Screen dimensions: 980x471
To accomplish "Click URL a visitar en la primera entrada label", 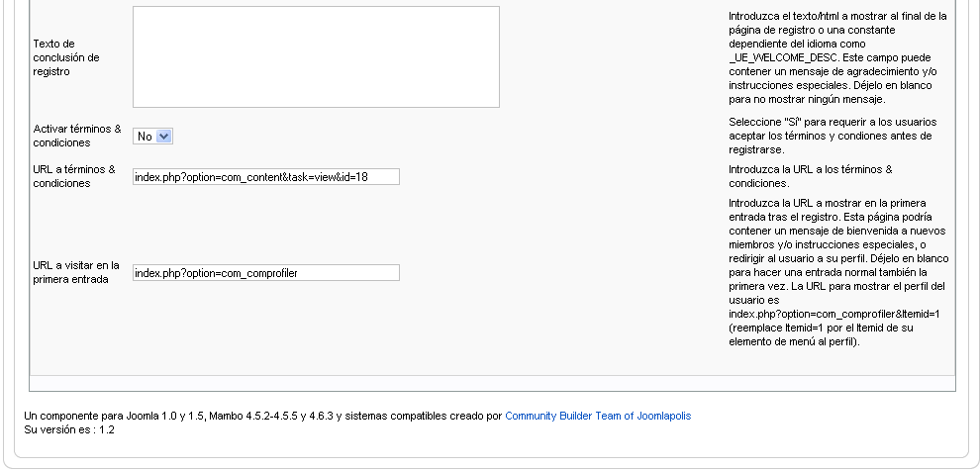I will coord(75,272).
